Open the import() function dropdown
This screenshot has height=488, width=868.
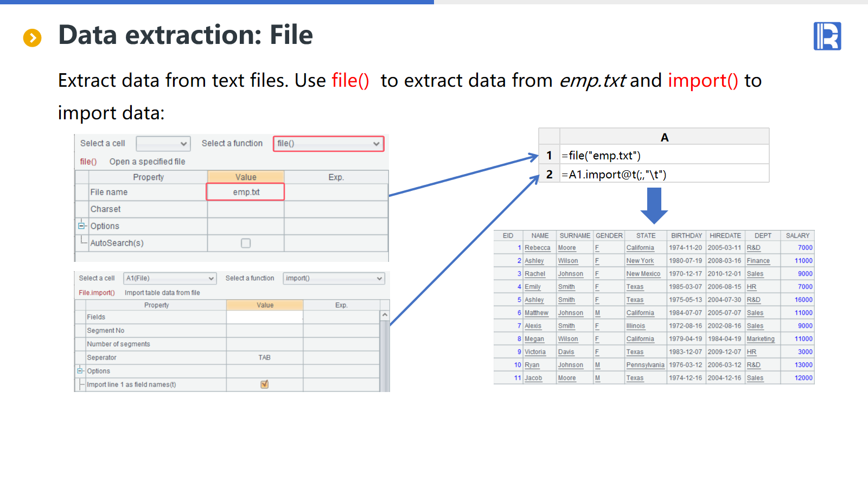(x=379, y=279)
